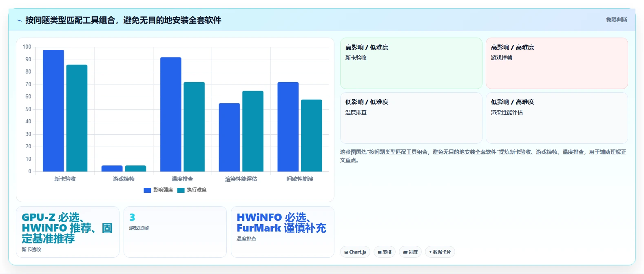Open the data card showing value 3
644x274 pixels.
pyautogui.click(x=175, y=232)
